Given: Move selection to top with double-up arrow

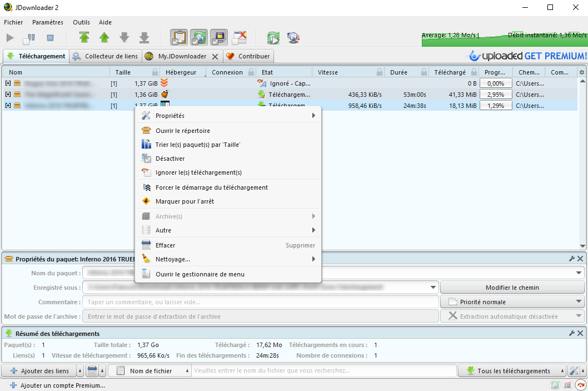Looking at the screenshot, I should click(84, 37).
